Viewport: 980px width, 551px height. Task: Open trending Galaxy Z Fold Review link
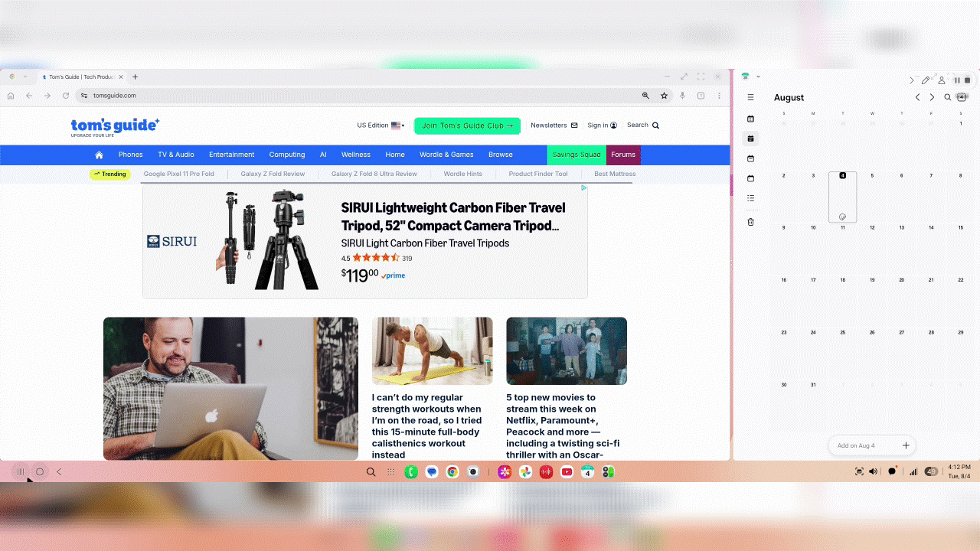click(x=273, y=174)
